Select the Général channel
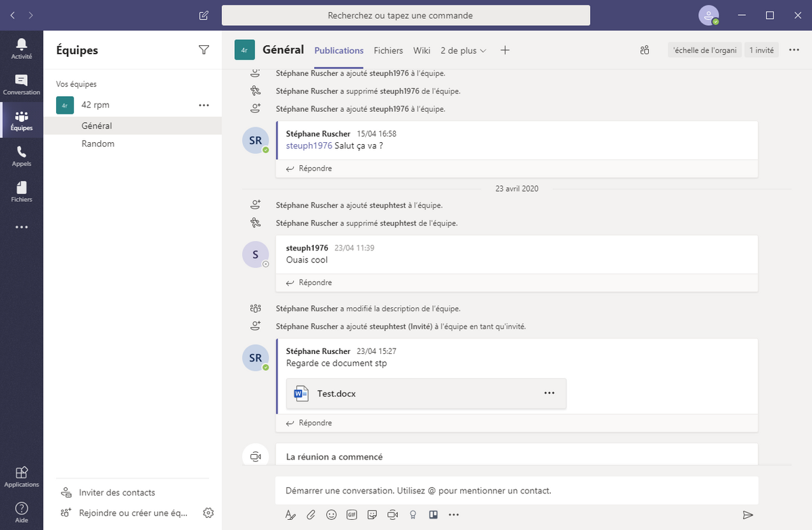The width and height of the screenshot is (812, 530). click(133, 126)
